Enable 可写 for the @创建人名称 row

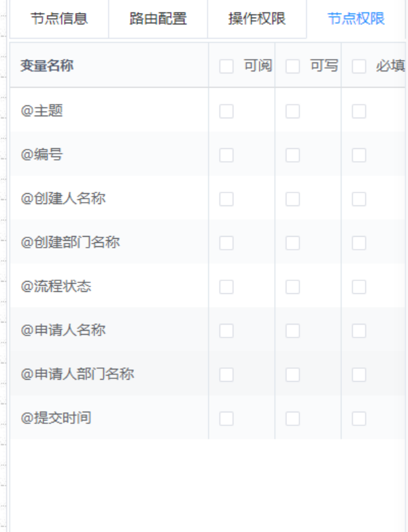pyautogui.click(x=292, y=199)
